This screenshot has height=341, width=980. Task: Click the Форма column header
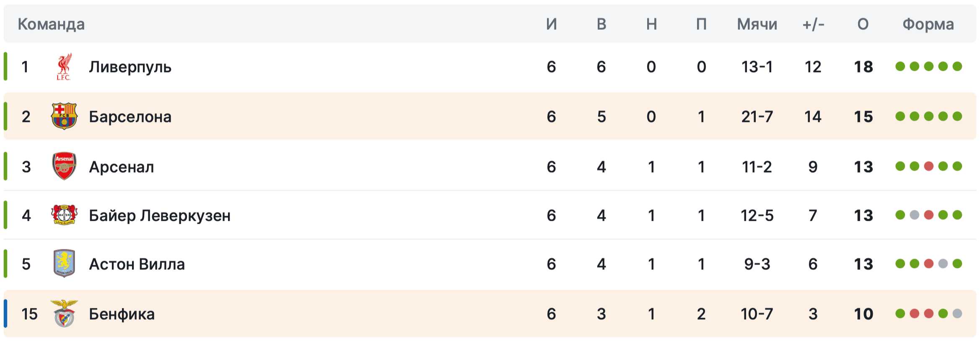(x=928, y=24)
